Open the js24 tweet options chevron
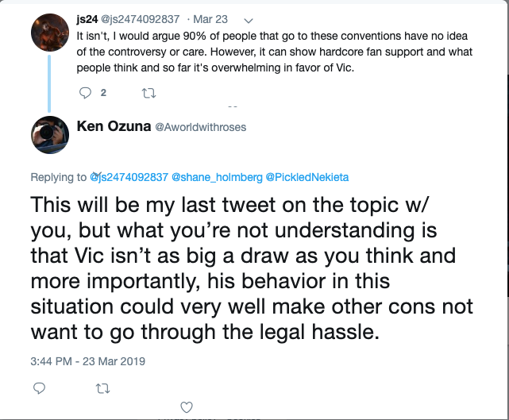The height and width of the screenshot is (420, 509). 249,21
